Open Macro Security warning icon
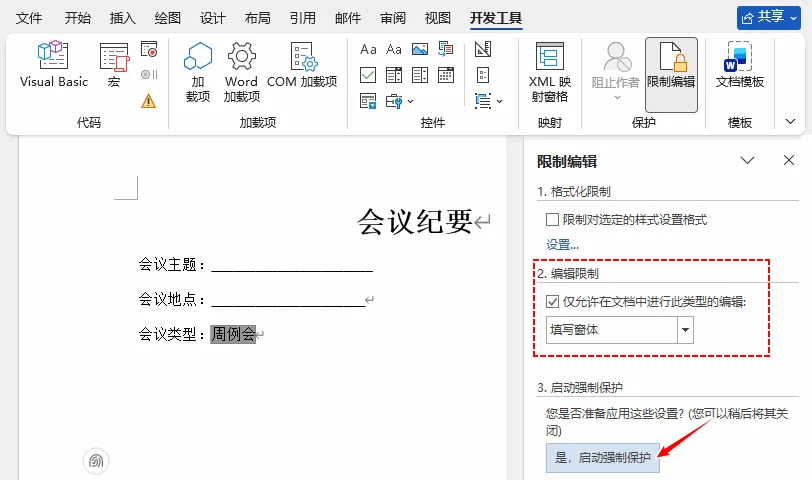The height and width of the screenshot is (480, 812). pos(149,100)
